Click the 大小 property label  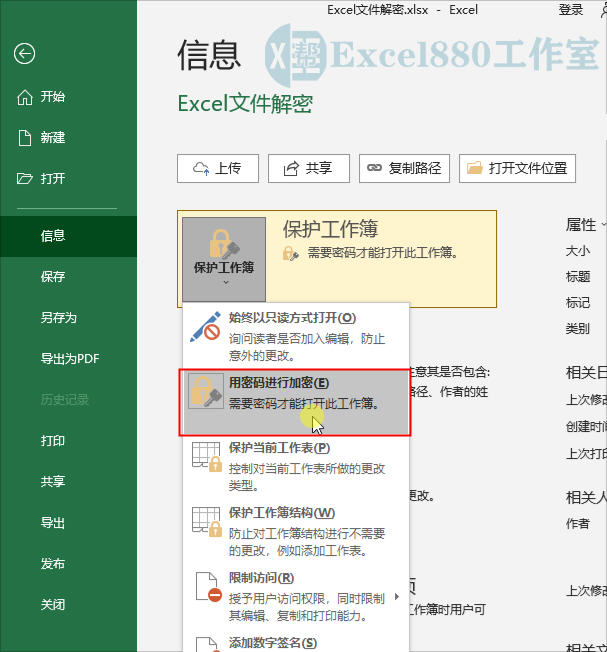(x=578, y=251)
